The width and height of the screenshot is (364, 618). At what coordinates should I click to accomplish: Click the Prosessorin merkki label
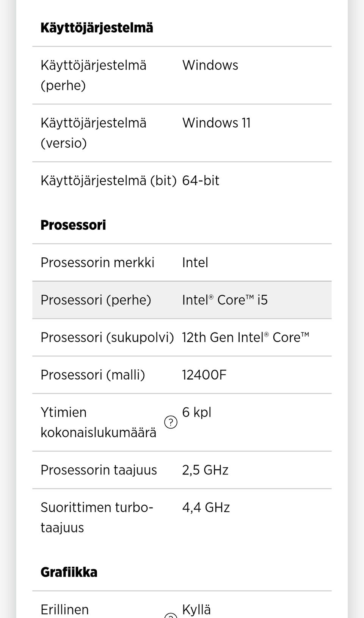(x=97, y=263)
